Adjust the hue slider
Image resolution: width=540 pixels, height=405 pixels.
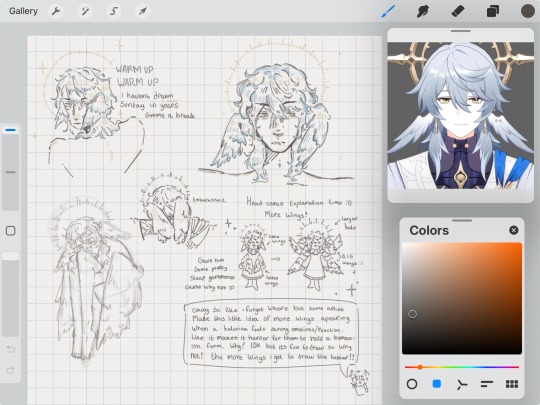462,367
